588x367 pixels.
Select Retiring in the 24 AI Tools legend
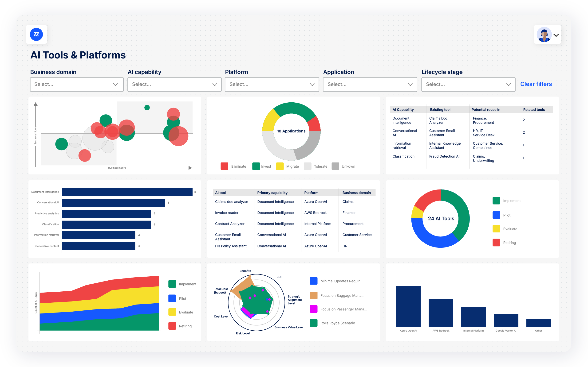[504, 243]
